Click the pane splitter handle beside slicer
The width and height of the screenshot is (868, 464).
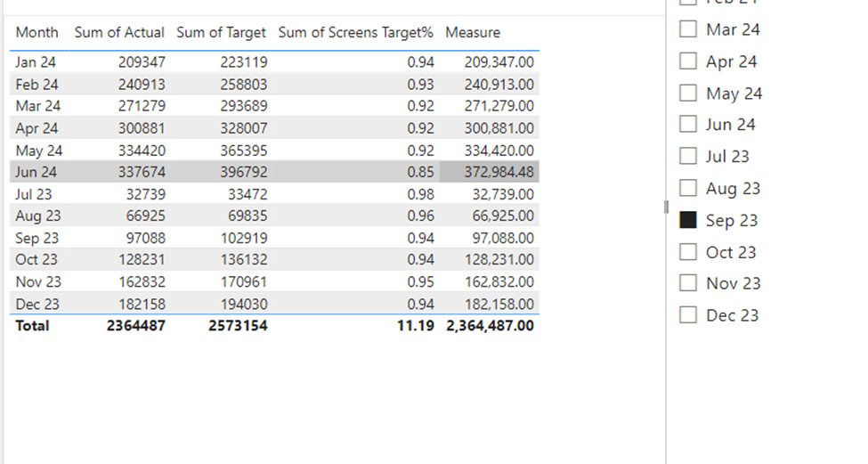coord(666,207)
